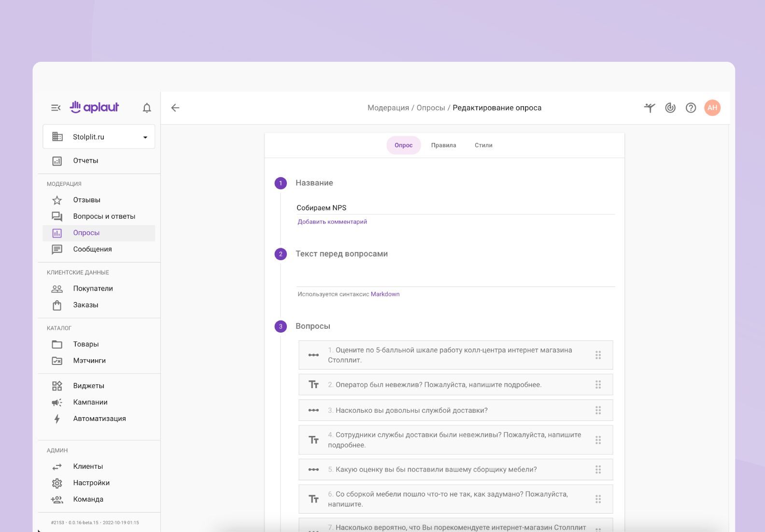Image resolution: width=765 pixels, height=532 pixels.
Task: Click the Добавить комментарий link
Action: tap(332, 222)
